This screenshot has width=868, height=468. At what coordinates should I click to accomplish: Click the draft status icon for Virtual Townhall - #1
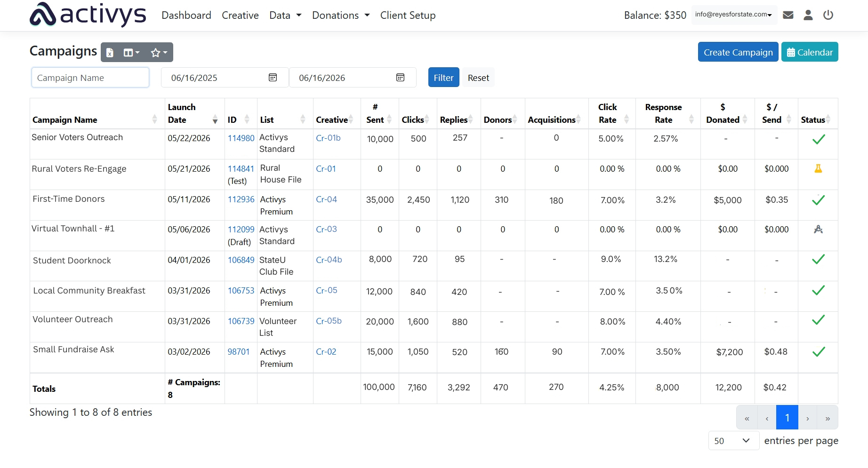818,229
